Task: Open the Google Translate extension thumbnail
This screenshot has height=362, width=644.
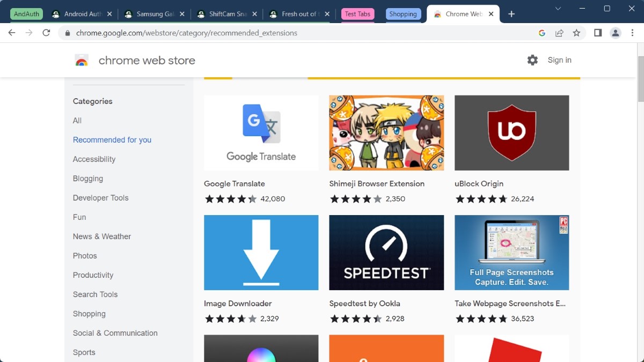Action: (261, 133)
